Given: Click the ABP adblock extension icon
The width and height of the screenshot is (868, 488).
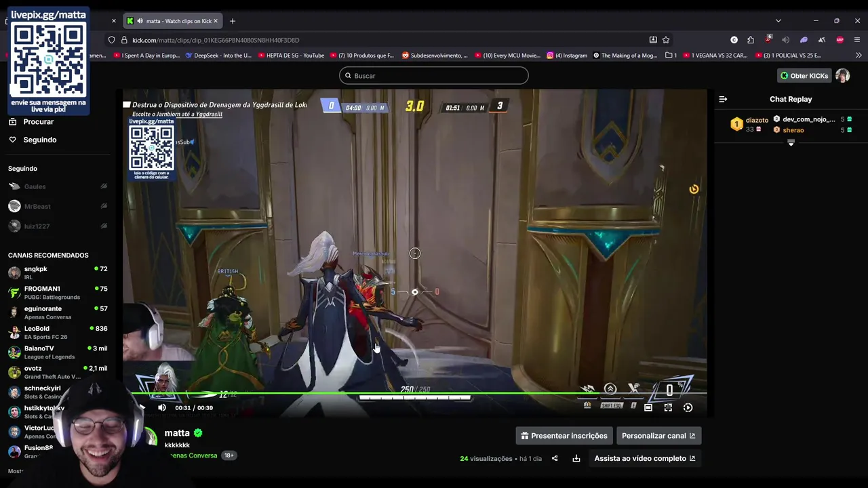Looking at the screenshot, I should (x=840, y=40).
